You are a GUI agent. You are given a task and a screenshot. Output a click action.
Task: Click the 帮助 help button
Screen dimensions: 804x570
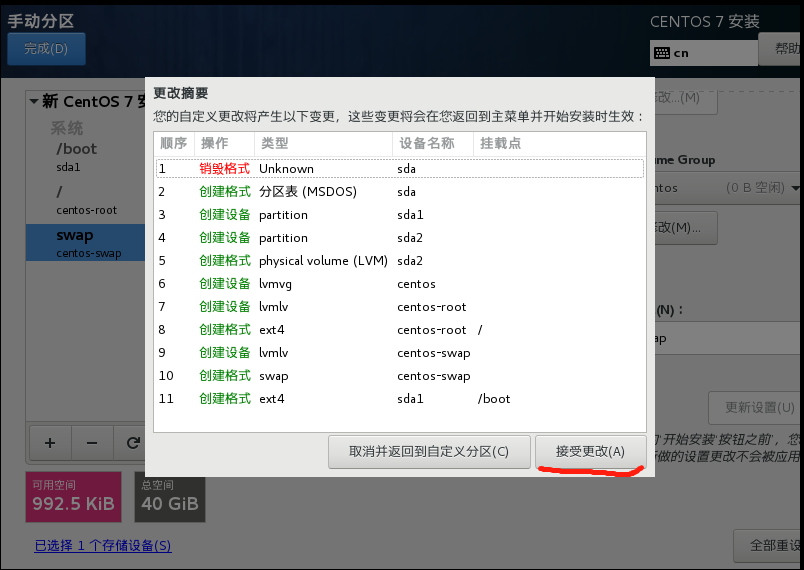pyautogui.click(x=781, y=49)
